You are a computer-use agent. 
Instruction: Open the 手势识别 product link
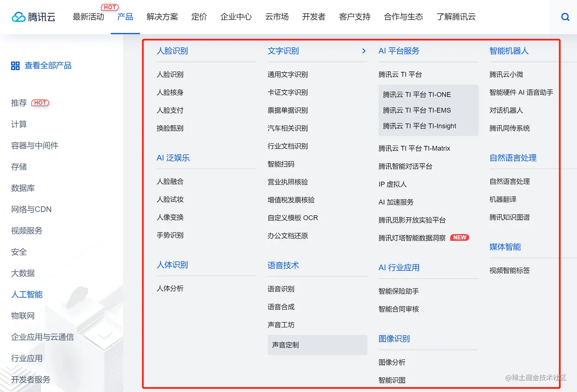(170, 235)
